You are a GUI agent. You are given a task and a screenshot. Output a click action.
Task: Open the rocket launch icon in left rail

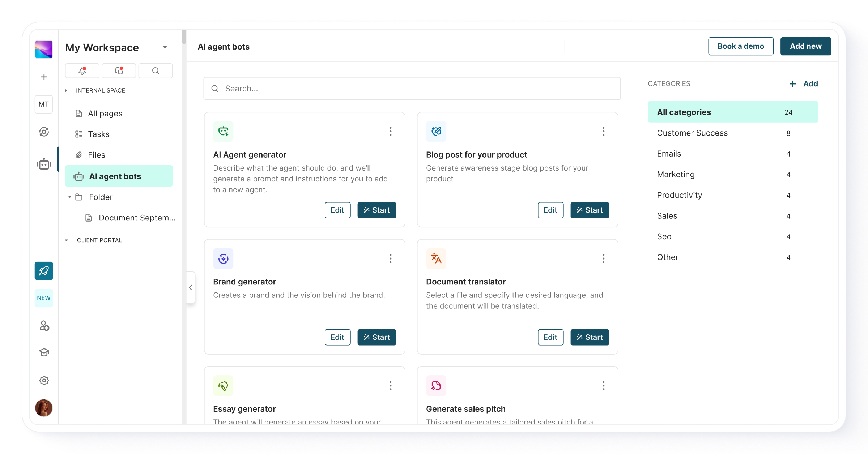tap(44, 270)
